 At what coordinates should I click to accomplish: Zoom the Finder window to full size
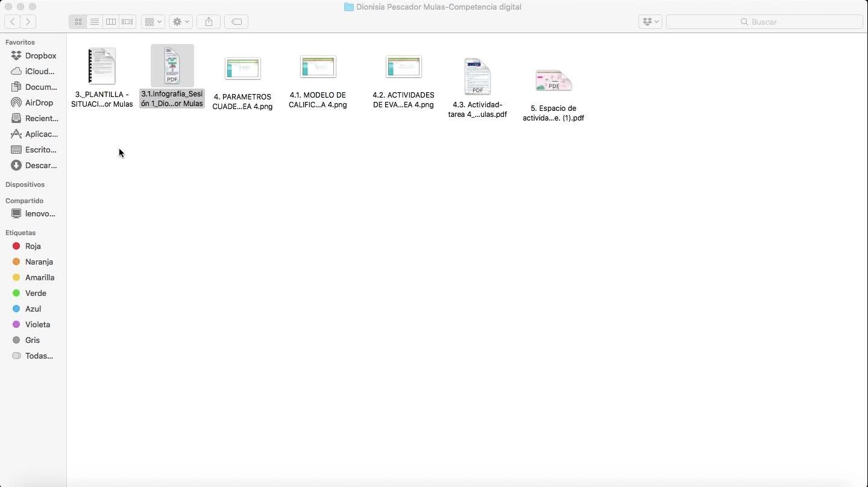33,7
